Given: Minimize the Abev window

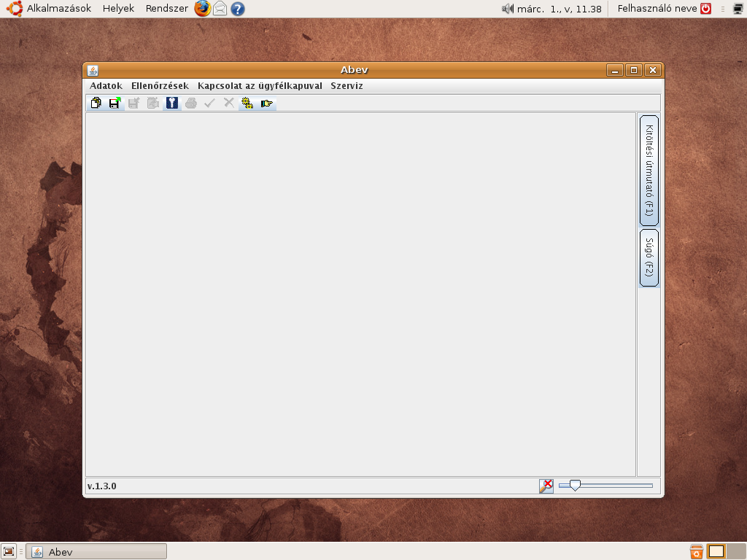Looking at the screenshot, I should [614, 71].
